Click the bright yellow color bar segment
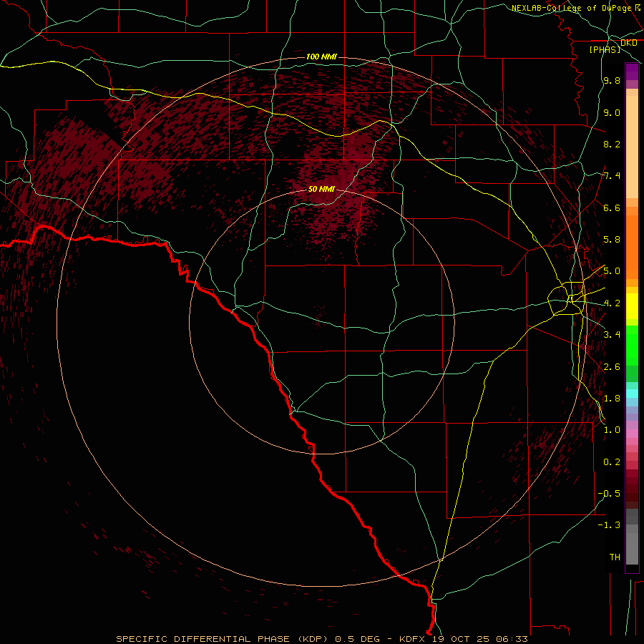 click(632, 306)
